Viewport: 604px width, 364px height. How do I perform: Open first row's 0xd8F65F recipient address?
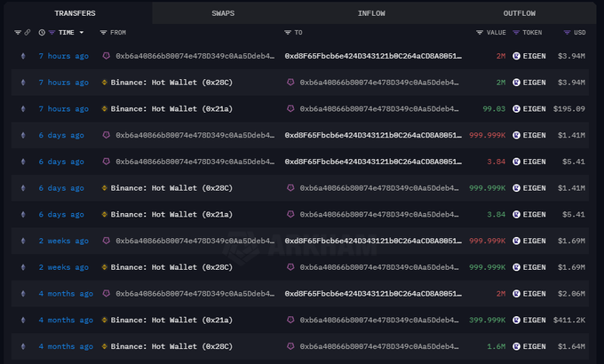tap(373, 56)
